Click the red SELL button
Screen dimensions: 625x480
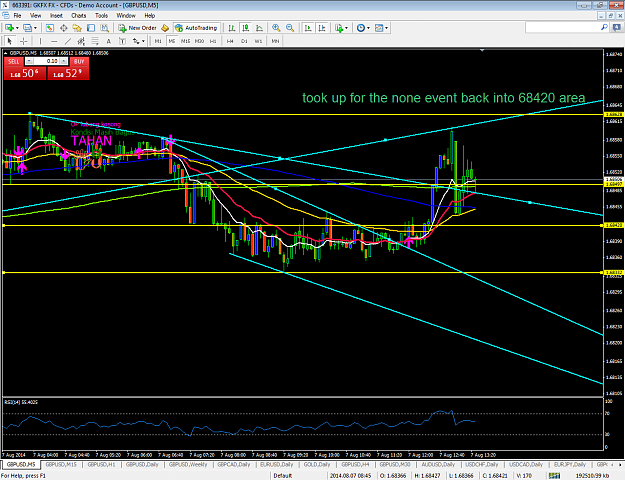coord(14,61)
